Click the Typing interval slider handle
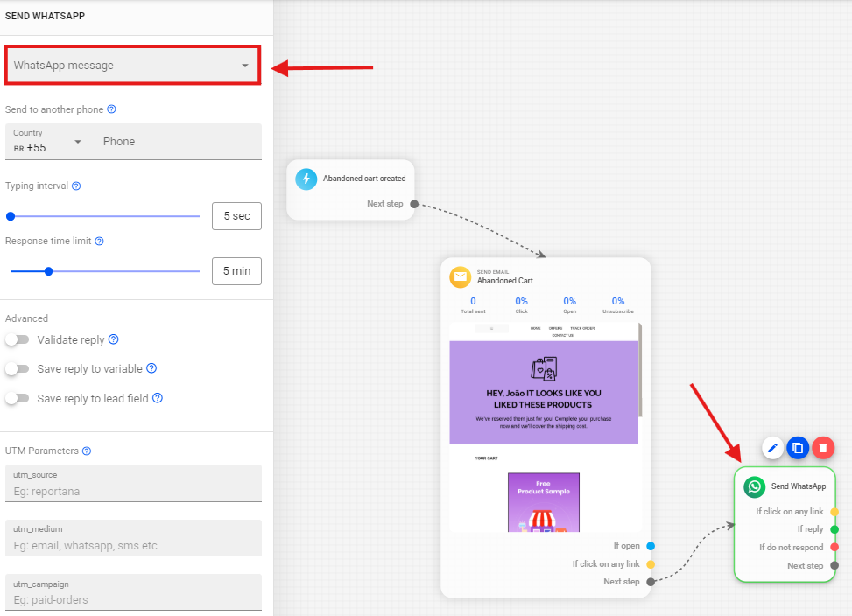Image resolution: width=852 pixels, height=616 pixels. (x=11, y=216)
